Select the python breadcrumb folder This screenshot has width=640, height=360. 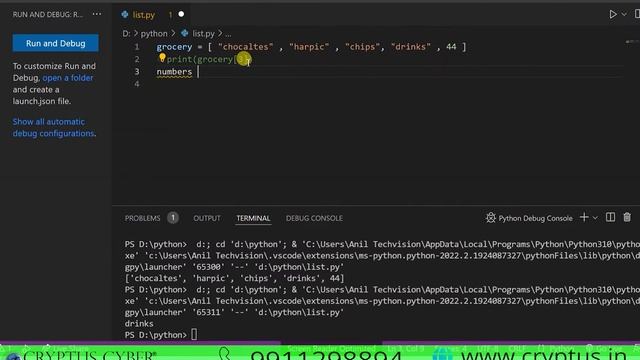click(154, 33)
